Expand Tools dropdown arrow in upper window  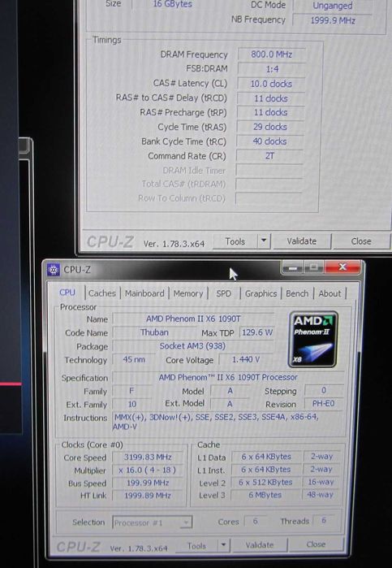pyautogui.click(x=264, y=241)
